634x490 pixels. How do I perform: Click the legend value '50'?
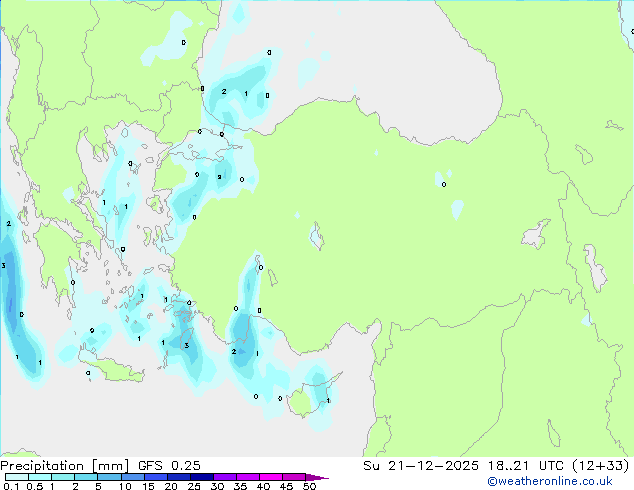coord(309,486)
